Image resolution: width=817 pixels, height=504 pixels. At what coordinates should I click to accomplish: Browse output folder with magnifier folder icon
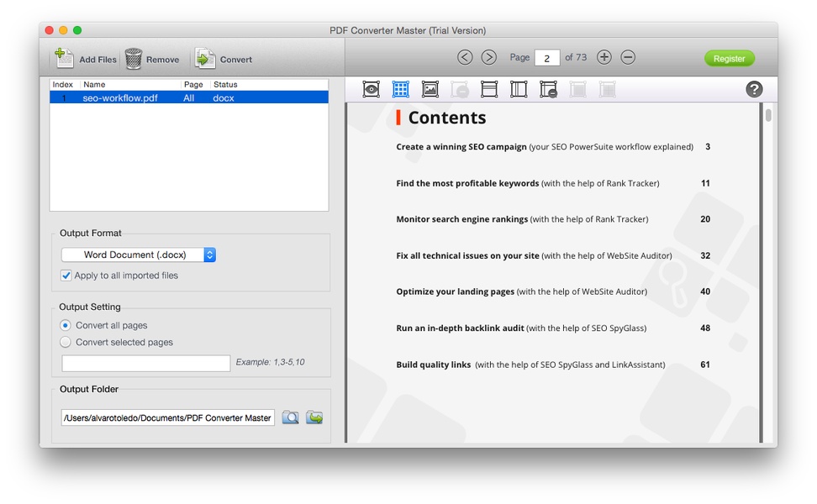coord(290,417)
